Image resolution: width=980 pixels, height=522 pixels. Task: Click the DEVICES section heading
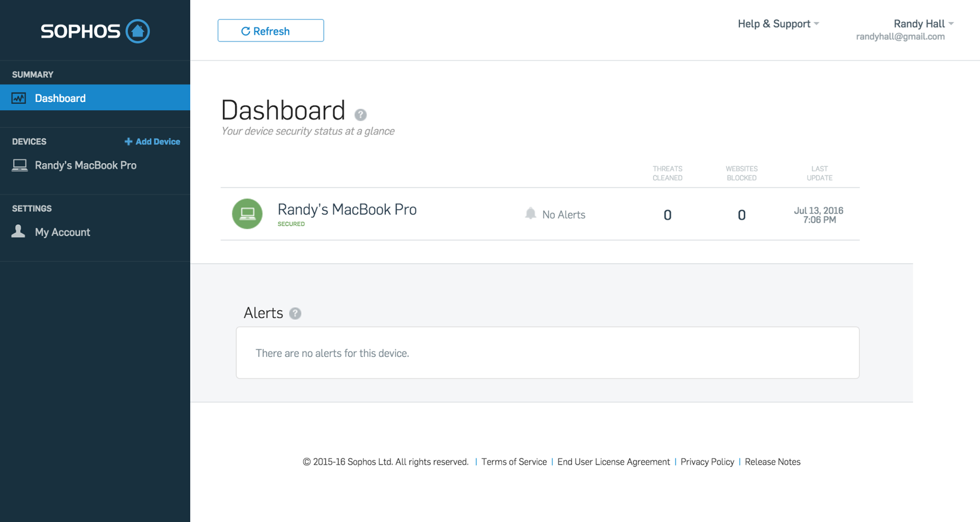[x=29, y=141]
